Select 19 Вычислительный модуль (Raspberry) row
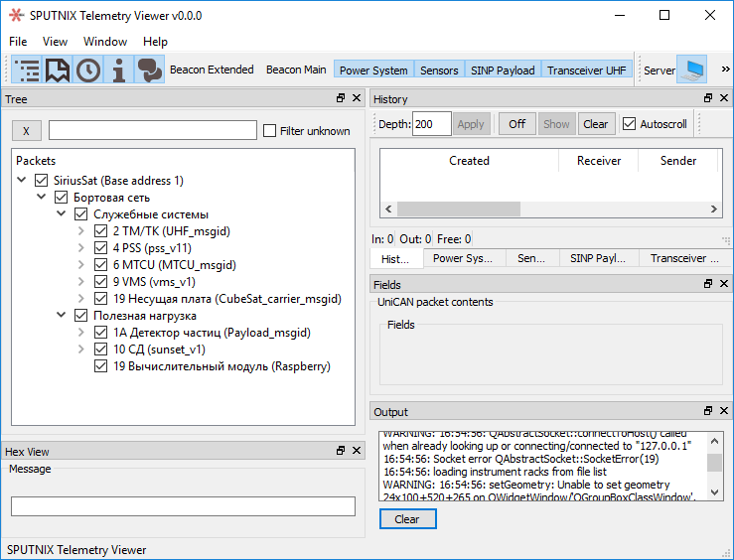The width and height of the screenshot is (734, 560). [221, 365]
